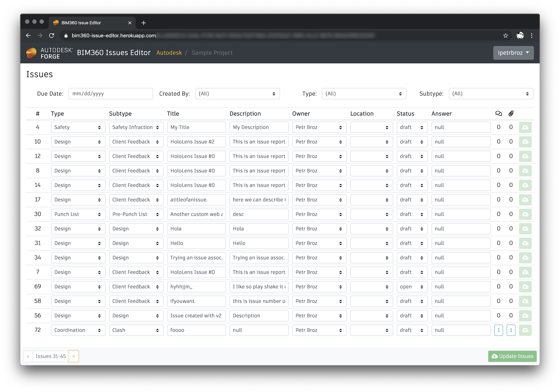
Task: Click the Sample Project breadcrumb
Action: 212,53
